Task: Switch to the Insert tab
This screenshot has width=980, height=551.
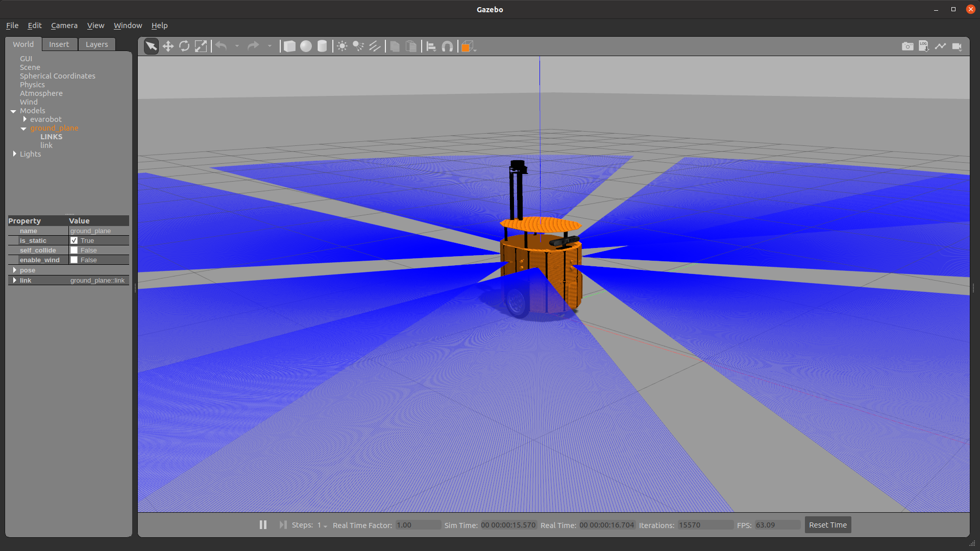Action: tap(59, 44)
